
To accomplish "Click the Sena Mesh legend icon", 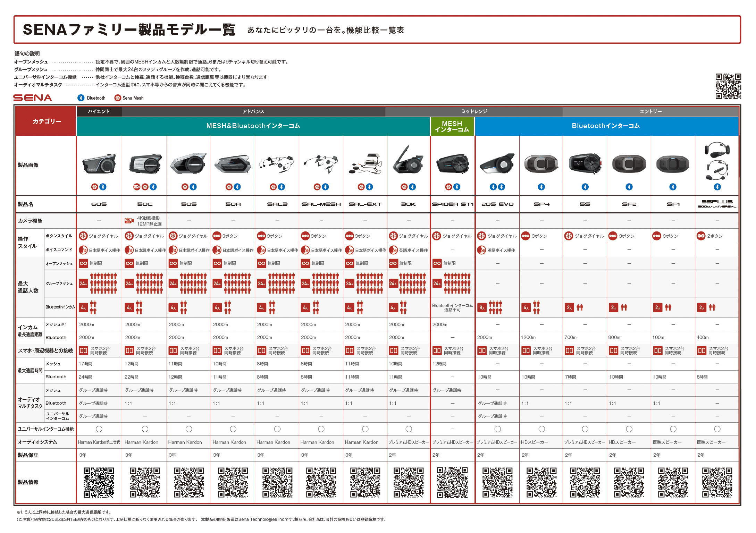I will tap(118, 98).
